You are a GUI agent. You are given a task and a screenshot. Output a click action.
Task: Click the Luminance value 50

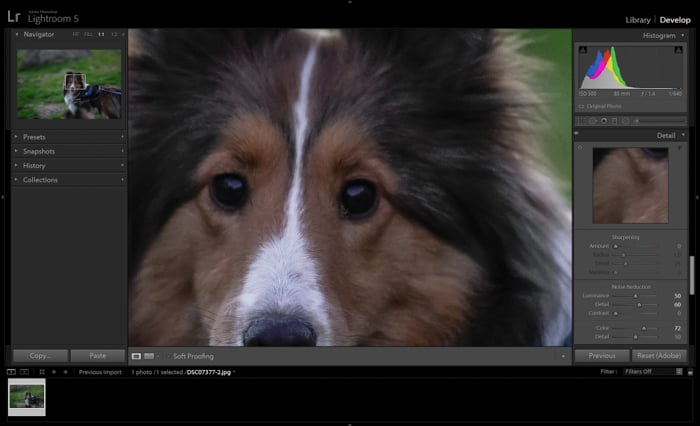pos(678,296)
